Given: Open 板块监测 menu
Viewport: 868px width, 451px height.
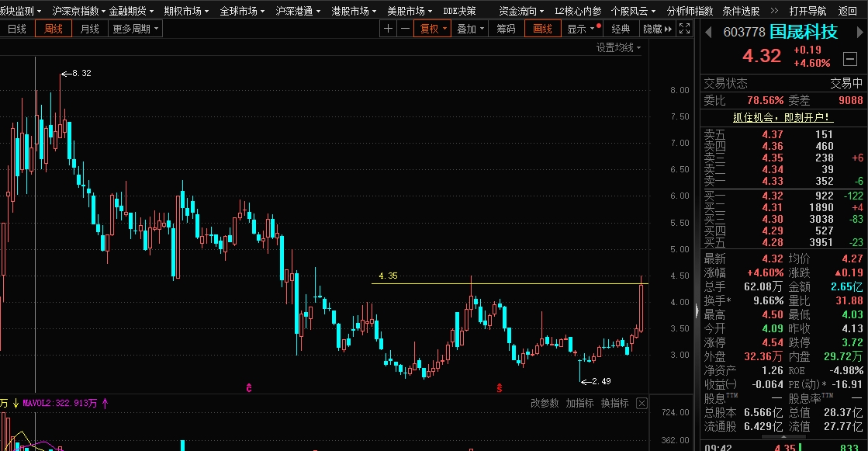Looking at the screenshot, I should pos(20,11).
